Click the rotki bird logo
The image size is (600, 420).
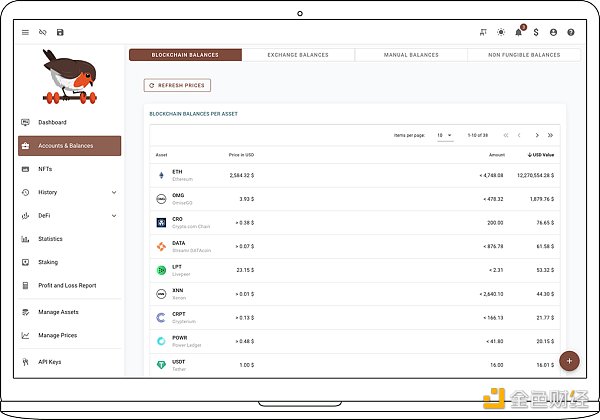(69, 76)
